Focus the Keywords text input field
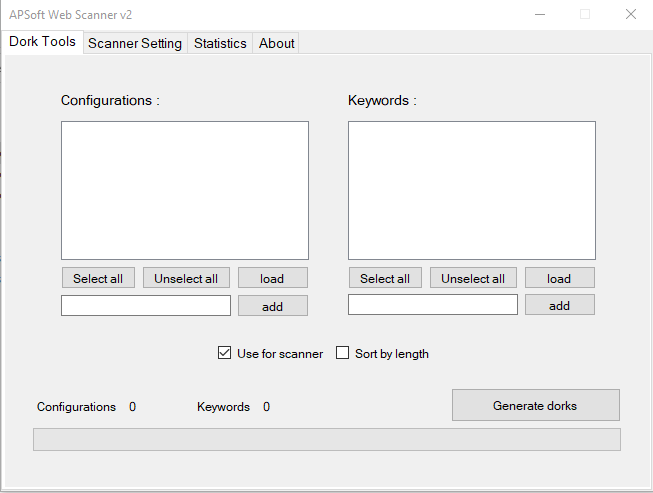Image resolution: width=653 pixels, height=493 pixels. 433,305
